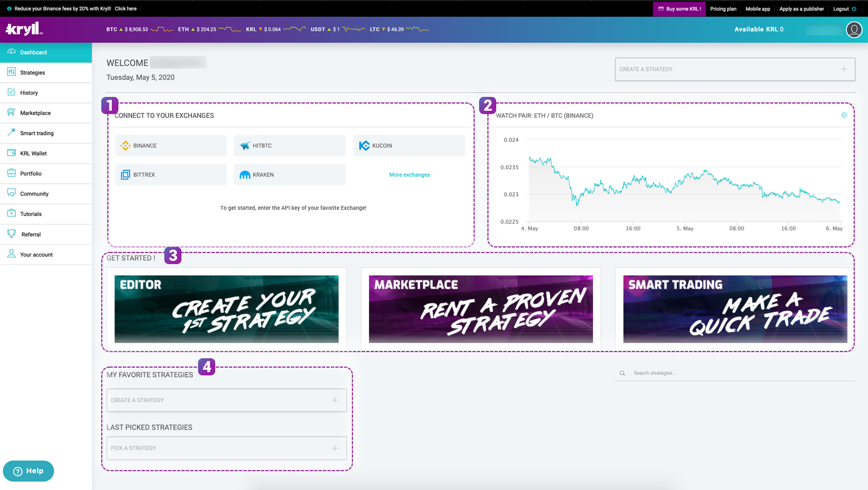Screen dimensions: 868x490
Task: Click the KuCoin exchange logo
Action: point(364,146)
